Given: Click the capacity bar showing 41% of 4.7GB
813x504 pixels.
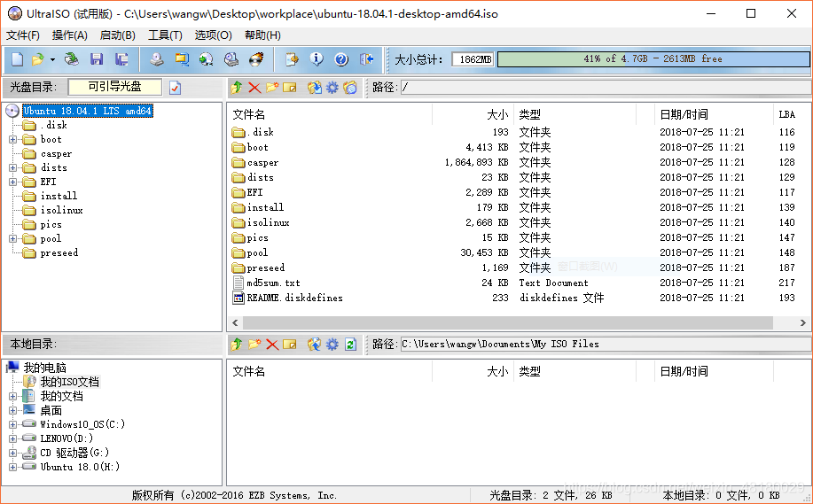Looking at the screenshot, I should pos(653,59).
